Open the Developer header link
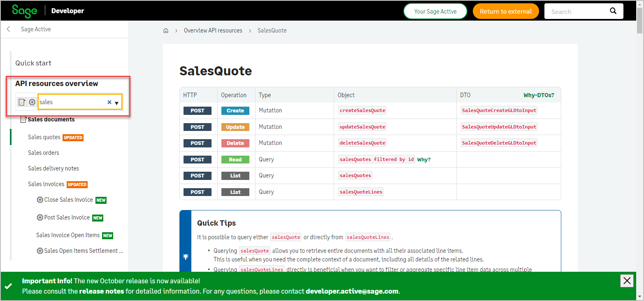644x301 pixels. click(x=67, y=11)
